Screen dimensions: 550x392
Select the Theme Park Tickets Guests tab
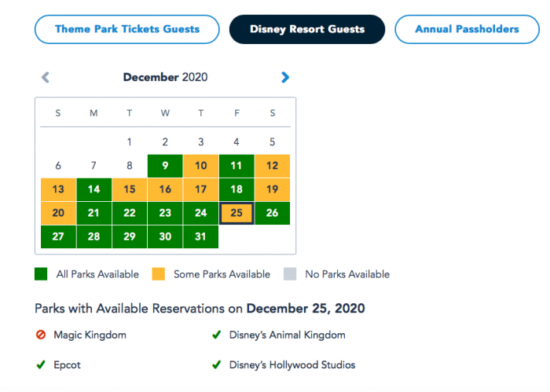click(126, 29)
